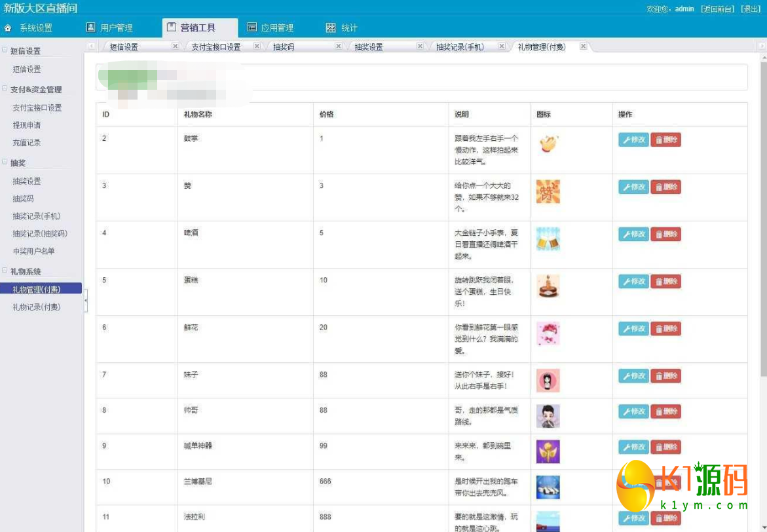Image resolution: width=767 pixels, height=532 pixels.
Task: Close the 礼物管理(付费) tab
Action: click(x=583, y=47)
